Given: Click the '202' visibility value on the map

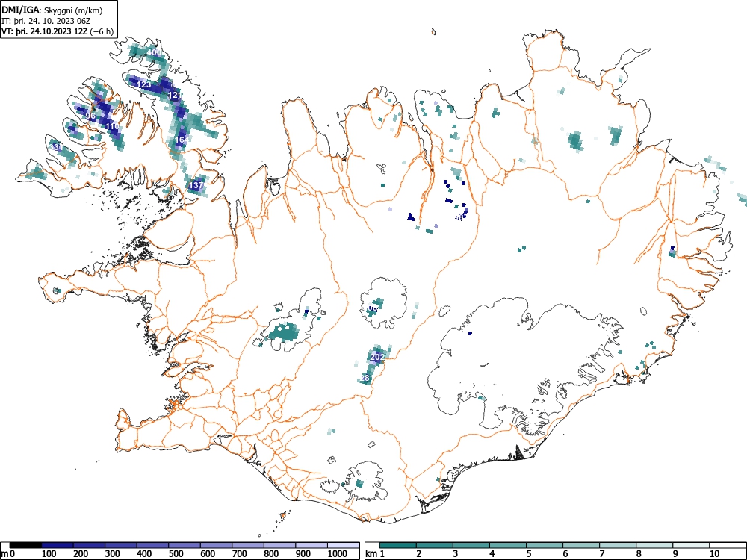Looking at the screenshot, I should coord(377,357).
